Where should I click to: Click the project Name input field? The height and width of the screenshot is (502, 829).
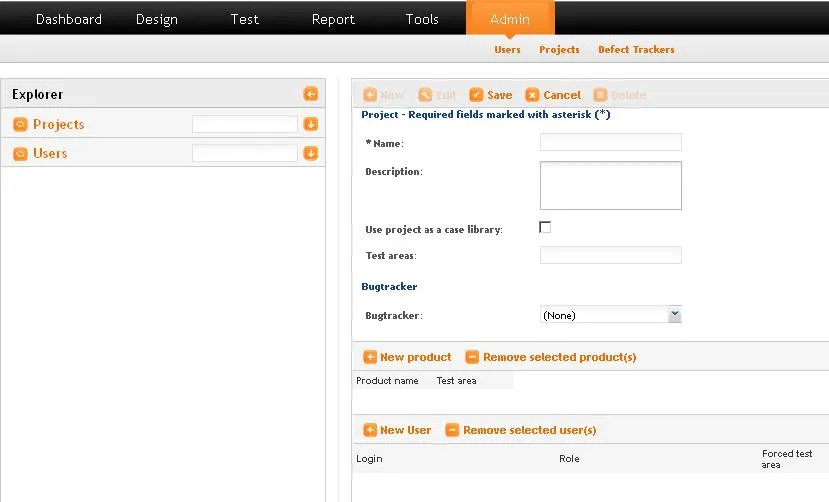pos(610,142)
